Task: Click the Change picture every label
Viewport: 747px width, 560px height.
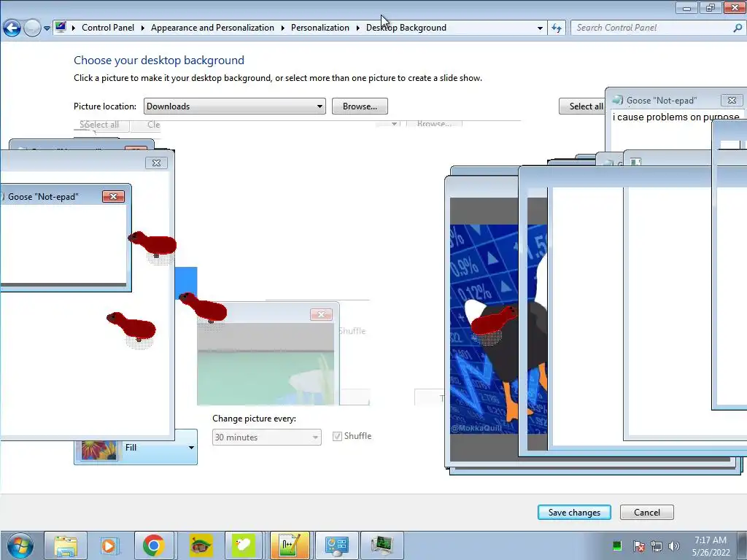Action: pyautogui.click(x=254, y=419)
